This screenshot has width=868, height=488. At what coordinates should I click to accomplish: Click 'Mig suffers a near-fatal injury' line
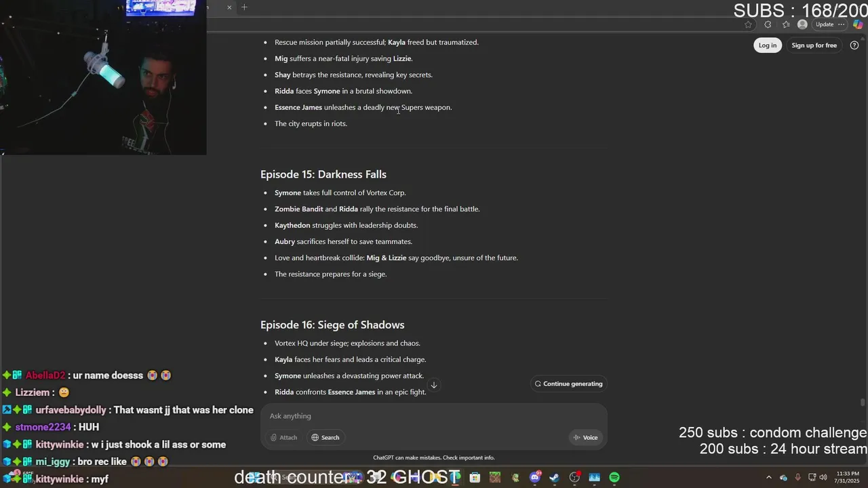[344, 58]
